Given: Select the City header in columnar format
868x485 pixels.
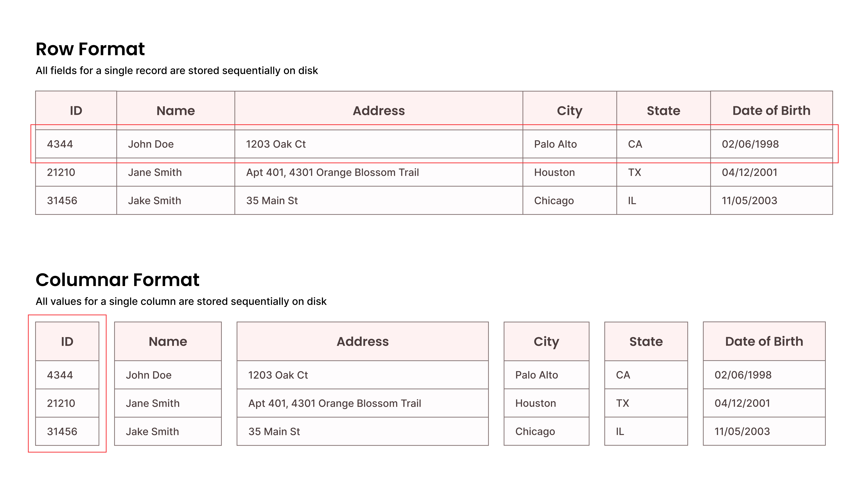Looking at the screenshot, I should click(546, 341).
